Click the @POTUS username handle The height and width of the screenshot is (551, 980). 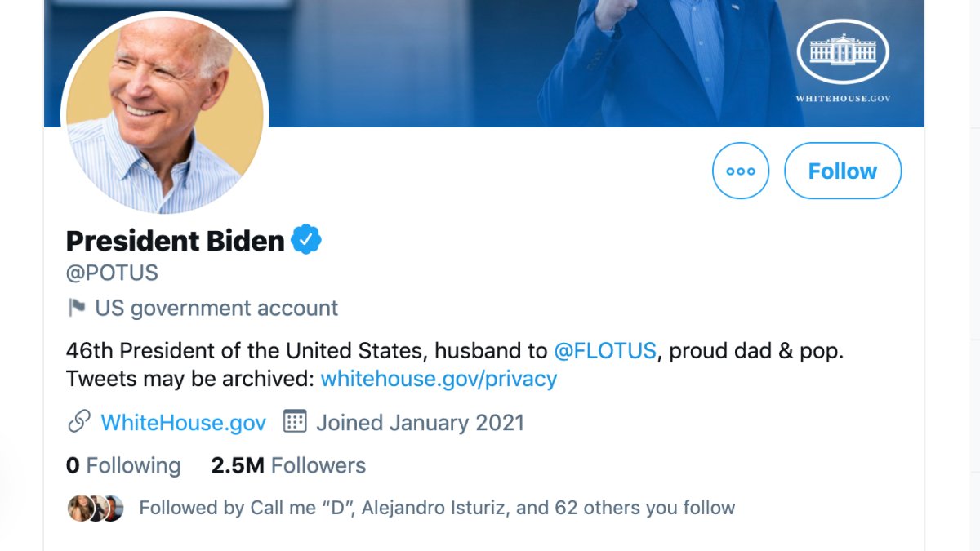point(113,272)
